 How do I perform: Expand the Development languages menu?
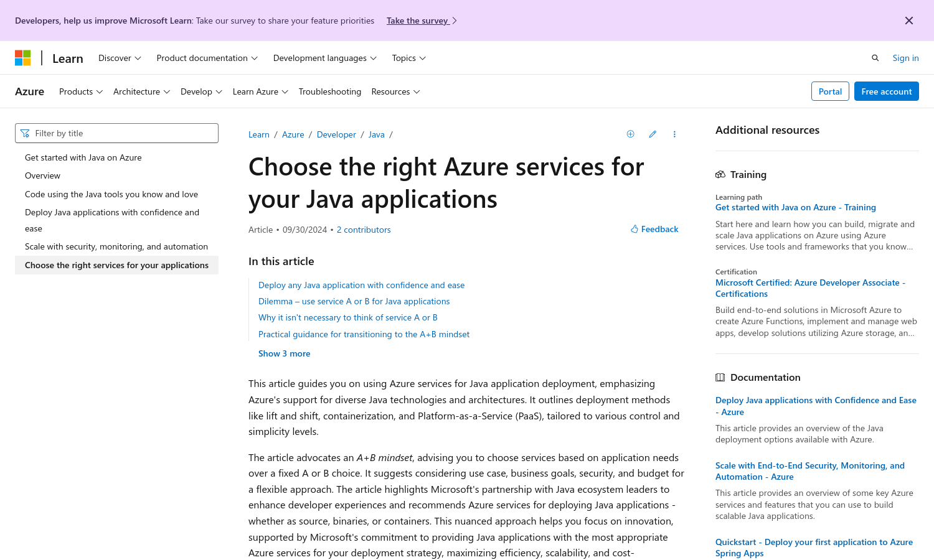click(x=324, y=58)
